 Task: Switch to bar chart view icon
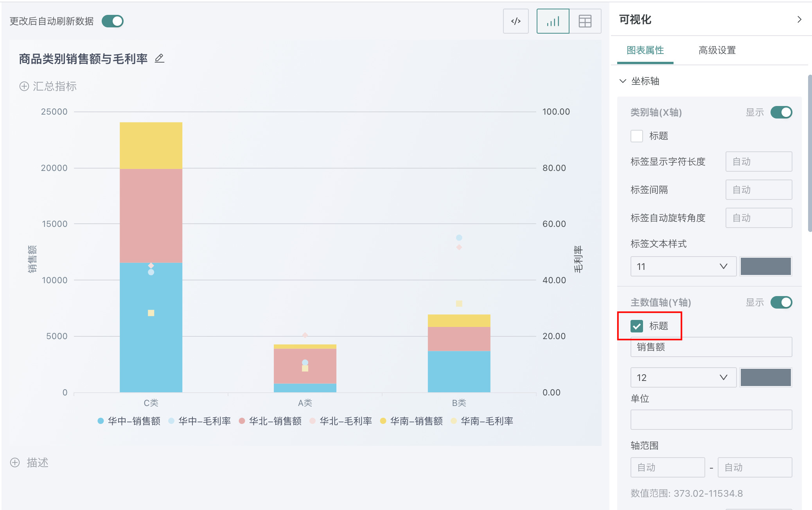coord(553,21)
